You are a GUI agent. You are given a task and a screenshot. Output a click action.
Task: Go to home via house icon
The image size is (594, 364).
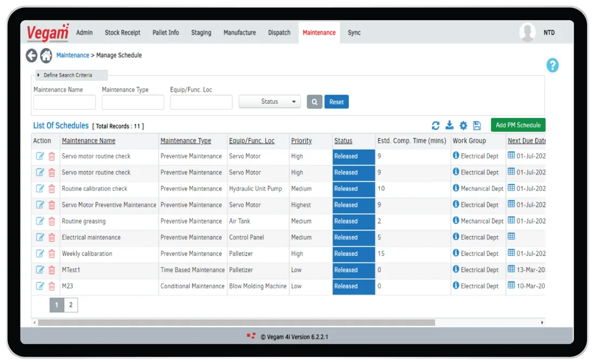46,56
